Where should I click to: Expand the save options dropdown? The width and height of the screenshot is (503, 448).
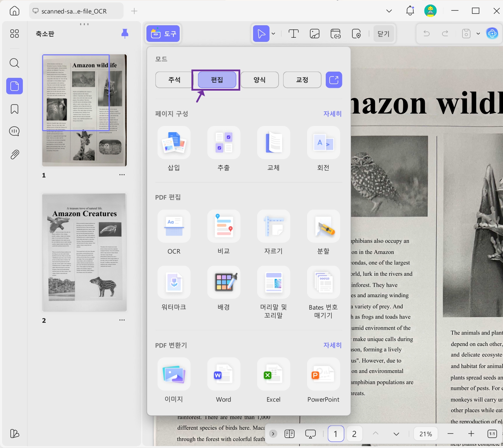pos(478,34)
